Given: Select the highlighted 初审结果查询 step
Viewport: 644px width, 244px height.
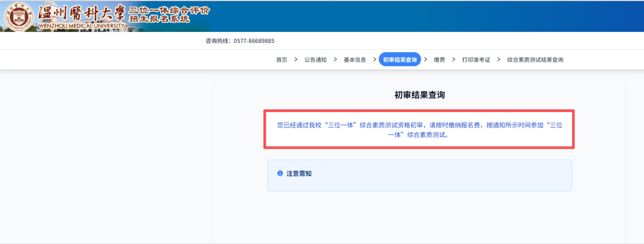Looking at the screenshot, I should coord(400,60).
